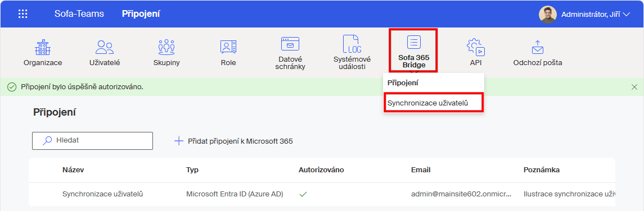Open the Synchronizace uživatelů table row
Screen dimensions: 644x211
coord(322,194)
